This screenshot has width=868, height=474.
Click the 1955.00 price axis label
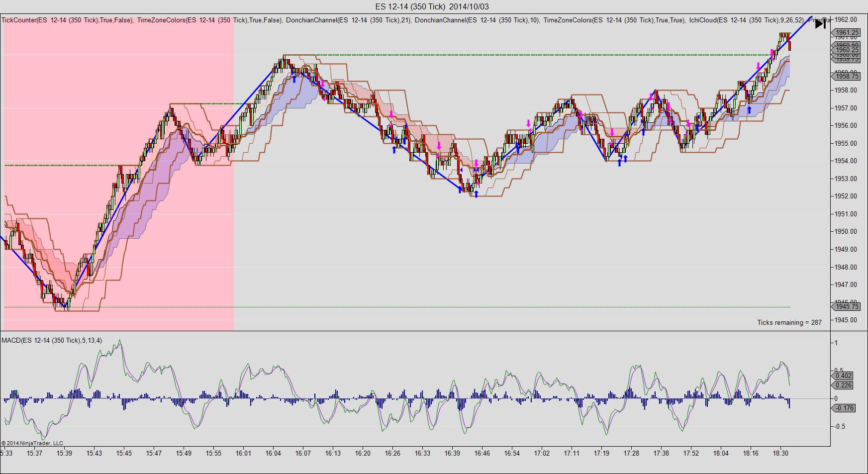point(846,143)
